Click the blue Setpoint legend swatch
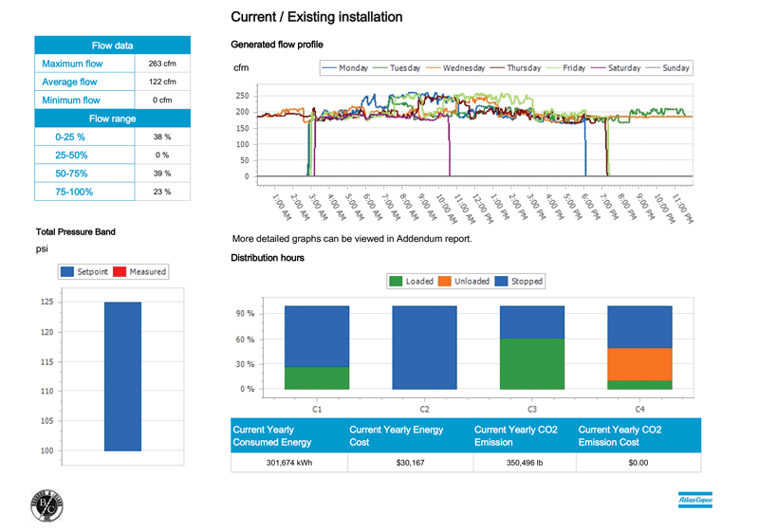759x532 pixels. 67,272
